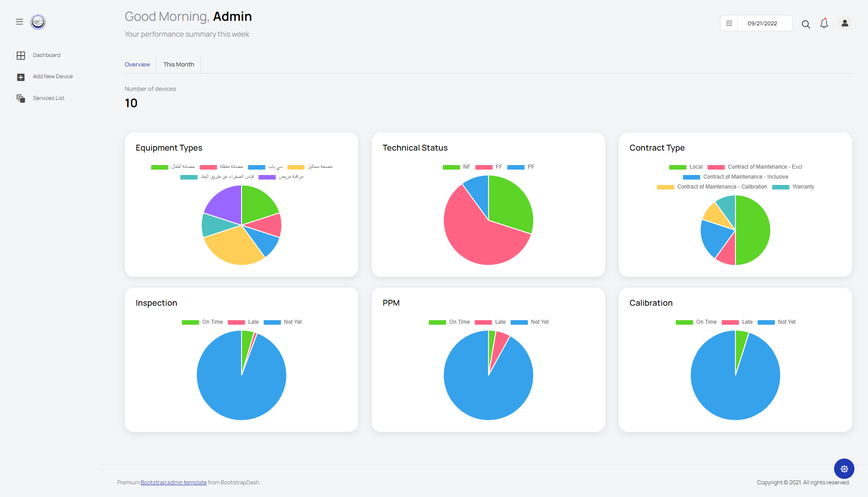Follow the Bootstrap admin template link
Viewport: 868px width, 497px height.
coord(174,483)
